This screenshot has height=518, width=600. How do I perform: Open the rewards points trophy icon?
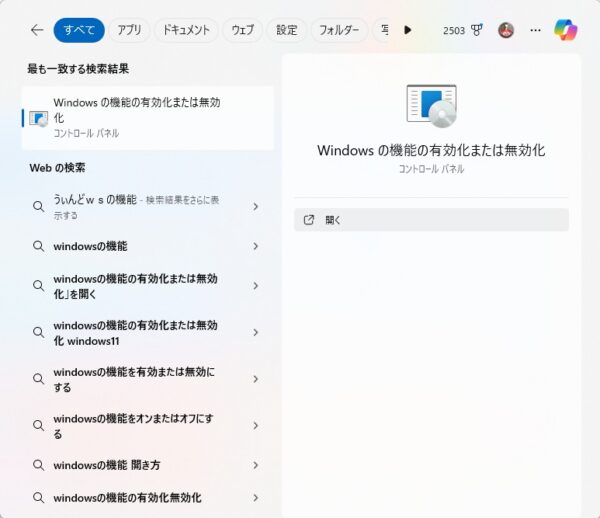pos(477,30)
